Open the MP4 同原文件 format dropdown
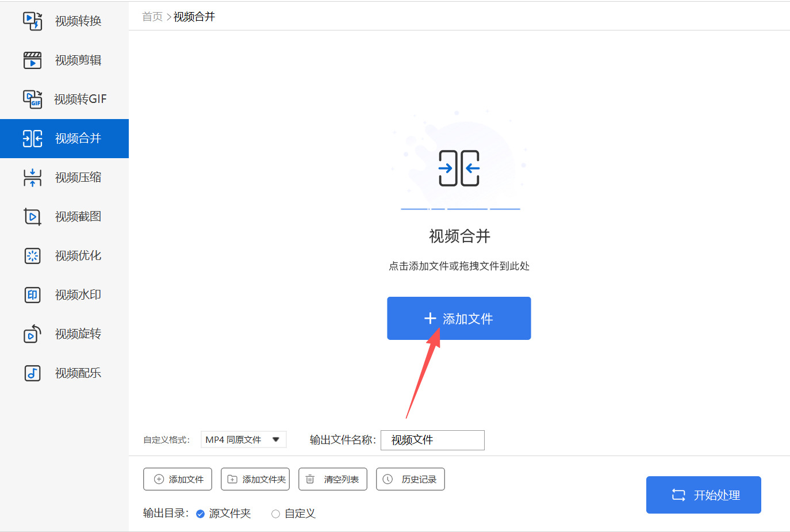 tap(243, 439)
